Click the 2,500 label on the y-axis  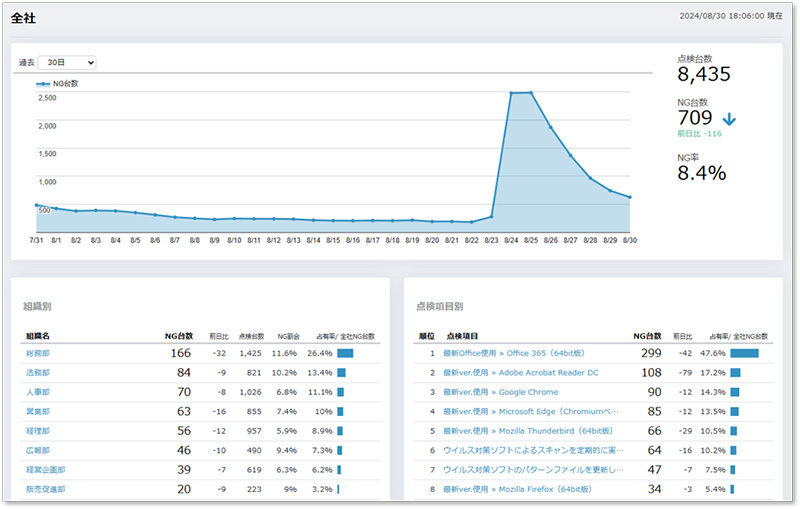coord(47,97)
